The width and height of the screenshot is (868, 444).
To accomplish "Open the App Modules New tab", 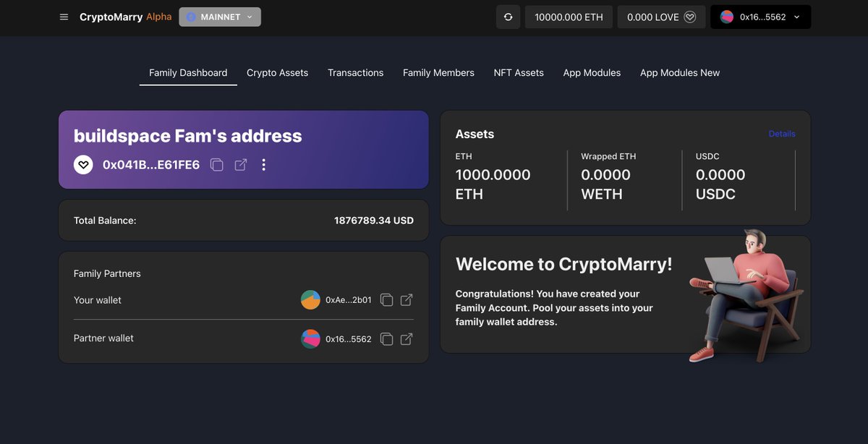I will (x=680, y=72).
